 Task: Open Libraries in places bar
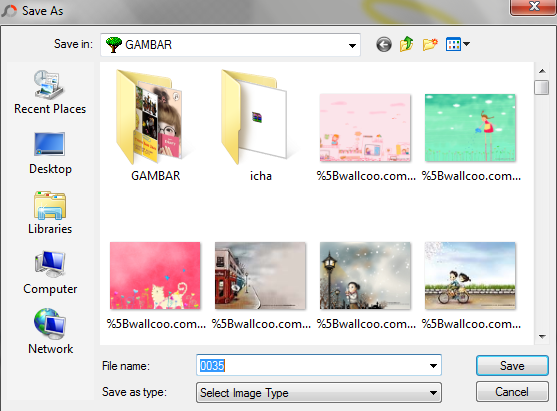pyautogui.click(x=50, y=213)
